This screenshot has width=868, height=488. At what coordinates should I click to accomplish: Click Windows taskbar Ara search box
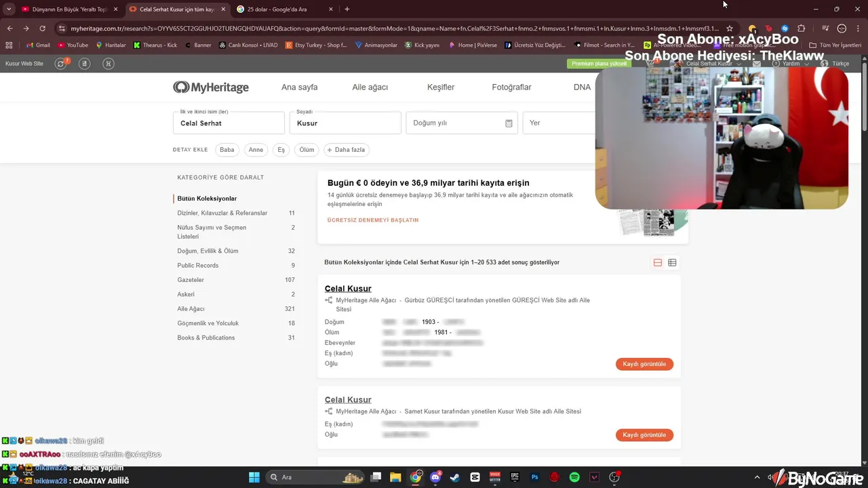314,477
